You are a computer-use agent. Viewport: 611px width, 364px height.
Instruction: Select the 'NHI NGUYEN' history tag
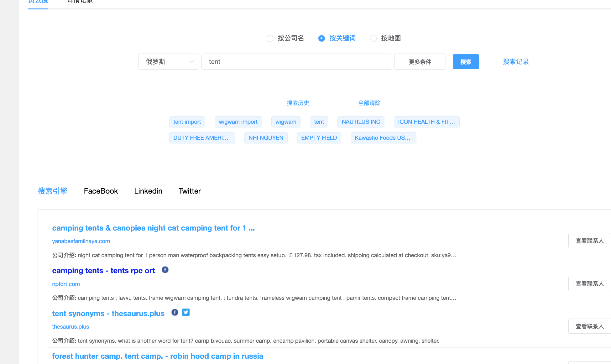point(266,138)
